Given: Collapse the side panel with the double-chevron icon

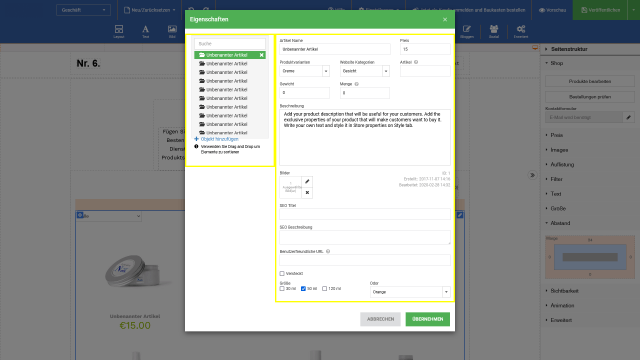Looking at the screenshot, I should pyautogui.click(x=532, y=175).
